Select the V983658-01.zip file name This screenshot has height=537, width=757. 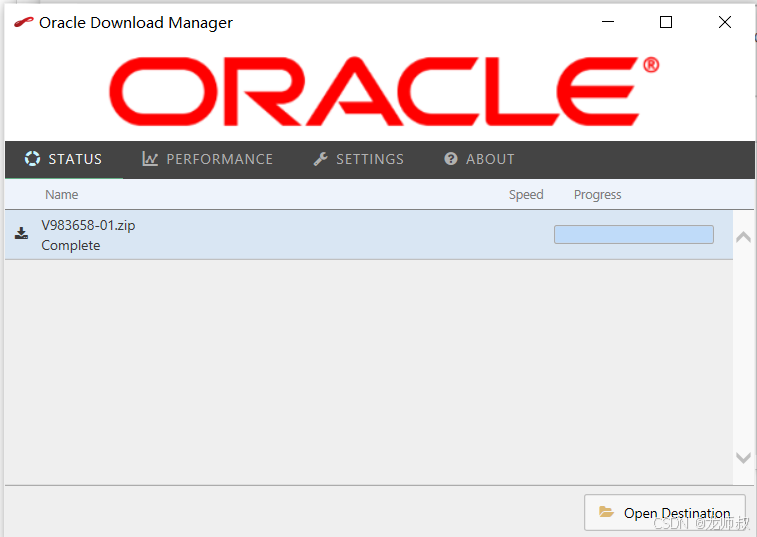tap(88, 226)
